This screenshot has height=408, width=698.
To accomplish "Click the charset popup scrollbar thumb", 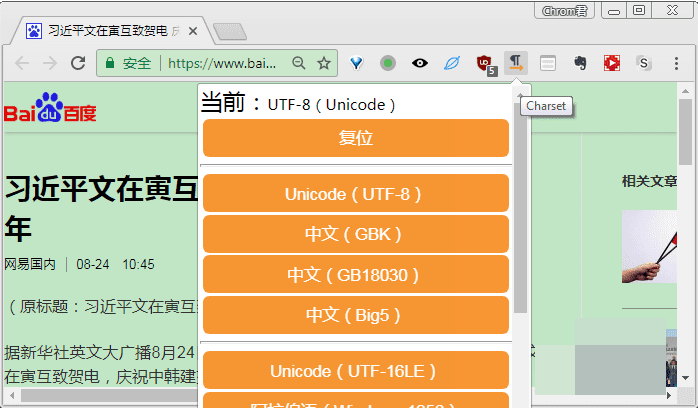I will point(520,207).
